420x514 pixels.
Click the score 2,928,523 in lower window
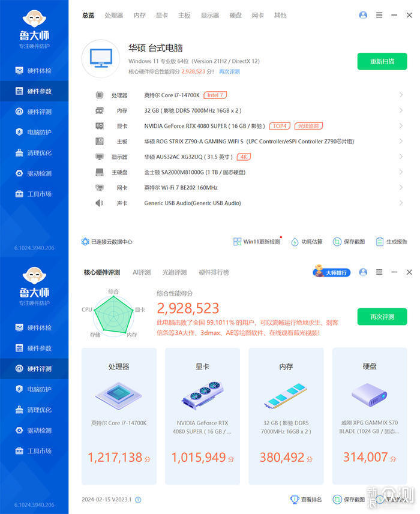pos(188,308)
